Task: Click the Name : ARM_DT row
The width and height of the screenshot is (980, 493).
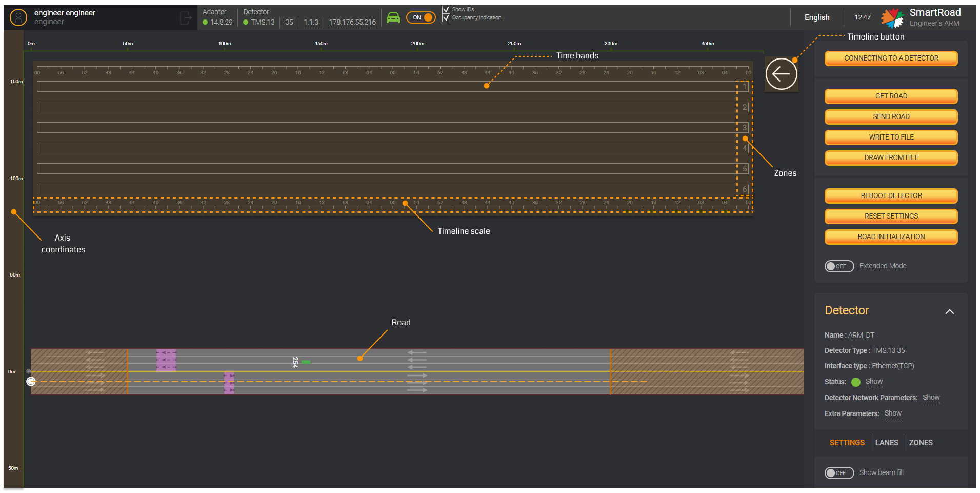Action: pos(849,336)
